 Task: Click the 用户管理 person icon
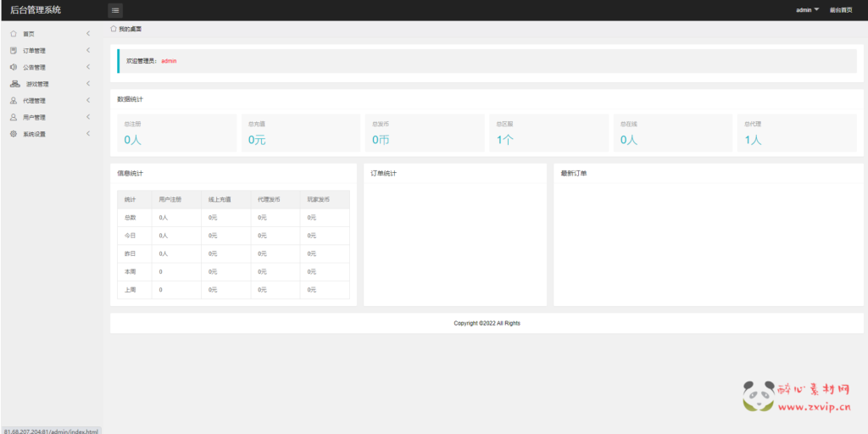(14, 117)
